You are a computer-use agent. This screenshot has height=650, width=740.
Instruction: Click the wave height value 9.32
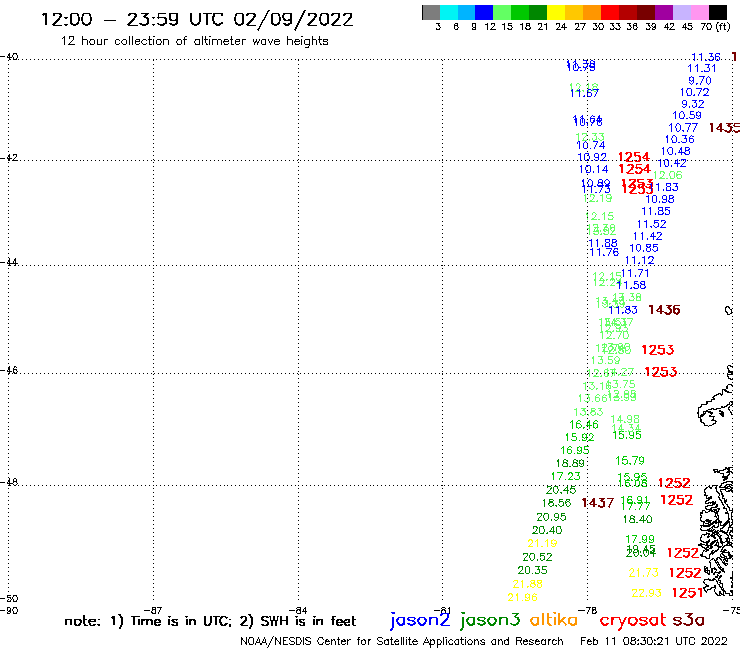pyautogui.click(x=692, y=104)
